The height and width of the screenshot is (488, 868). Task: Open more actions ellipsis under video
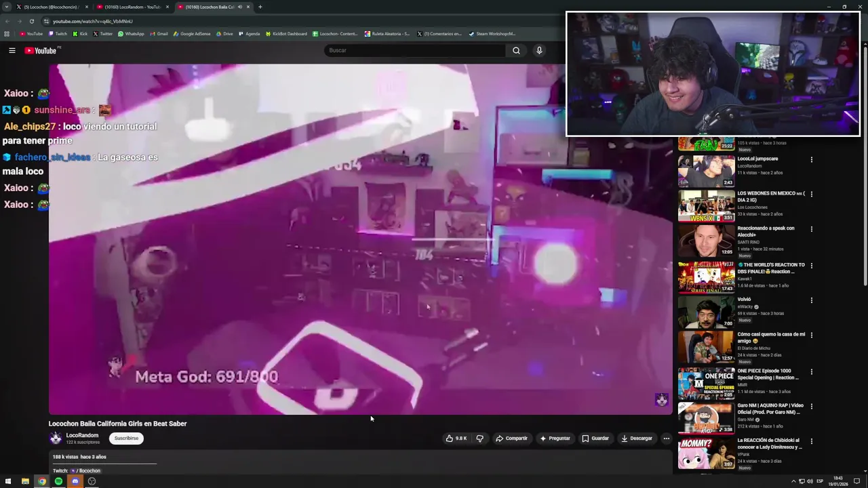coord(666,439)
